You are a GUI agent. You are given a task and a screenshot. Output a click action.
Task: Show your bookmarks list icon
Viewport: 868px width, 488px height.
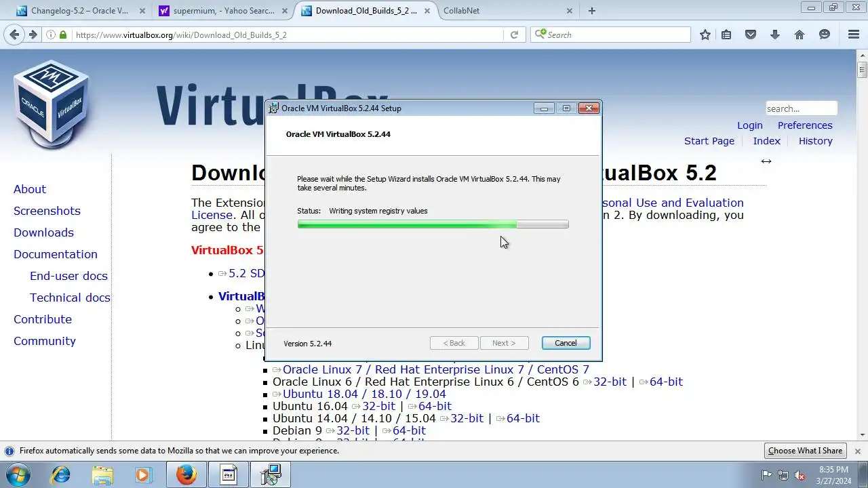point(726,35)
